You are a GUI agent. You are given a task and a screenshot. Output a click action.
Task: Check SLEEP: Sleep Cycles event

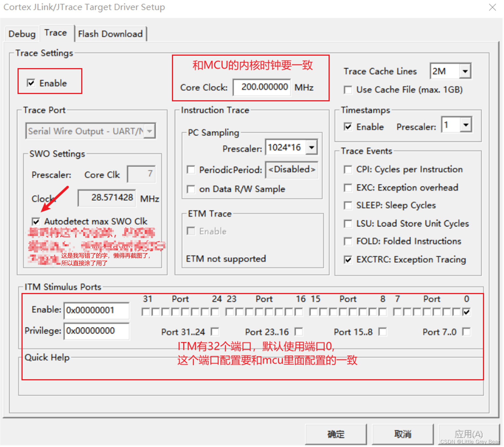click(348, 205)
